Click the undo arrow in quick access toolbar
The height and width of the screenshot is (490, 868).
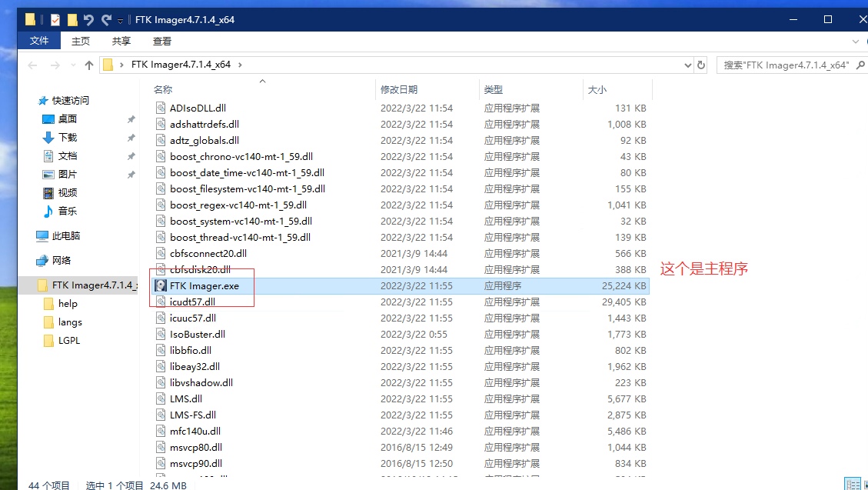89,20
